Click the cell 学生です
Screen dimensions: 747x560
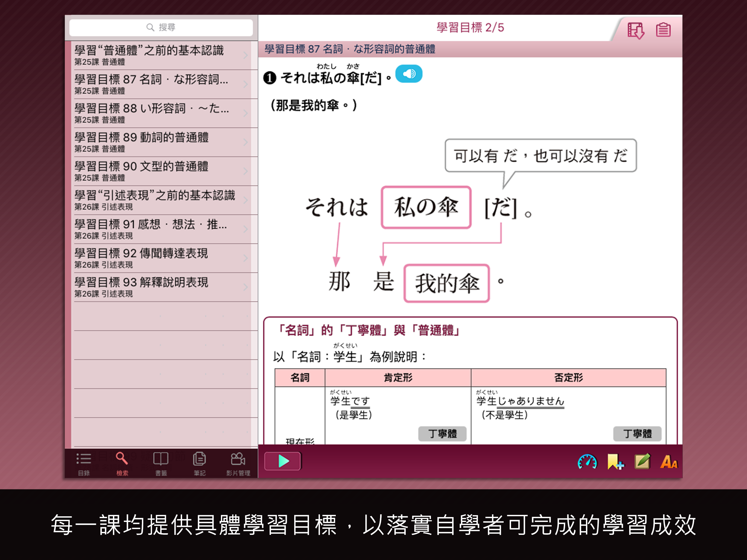point(350,401)
